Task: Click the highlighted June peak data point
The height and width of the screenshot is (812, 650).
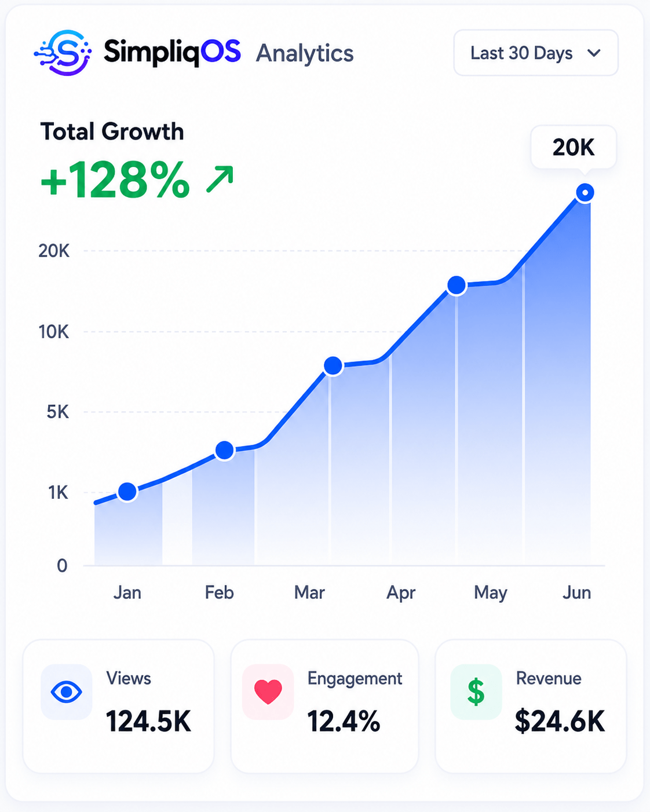Action: [585, 192]
